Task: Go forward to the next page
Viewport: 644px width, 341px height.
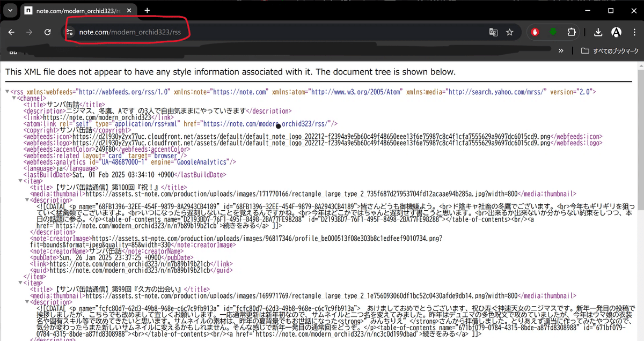Action: pos(30,32)
